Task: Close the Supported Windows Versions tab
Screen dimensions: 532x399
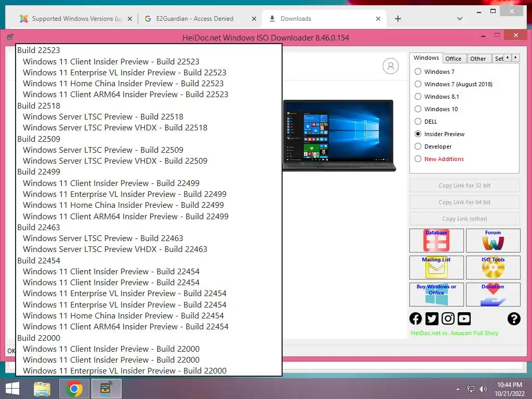Action: pyautogui.click(x=129, y=19)
